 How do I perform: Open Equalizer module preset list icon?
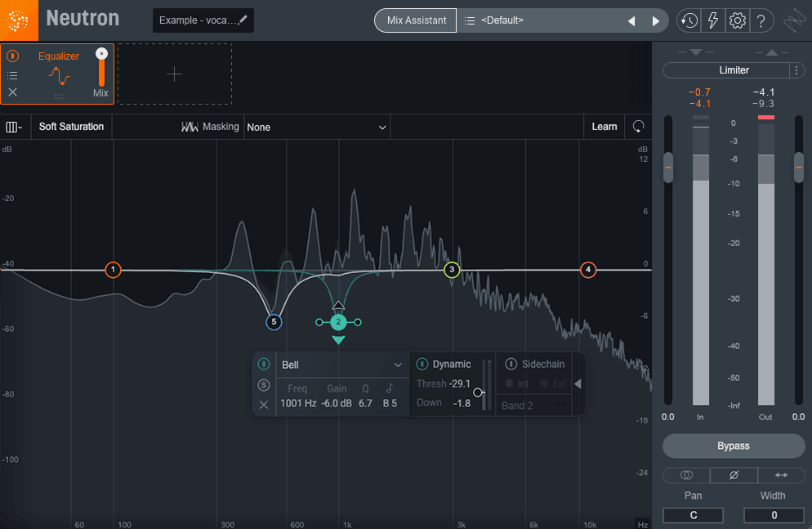tap(12, 76)
